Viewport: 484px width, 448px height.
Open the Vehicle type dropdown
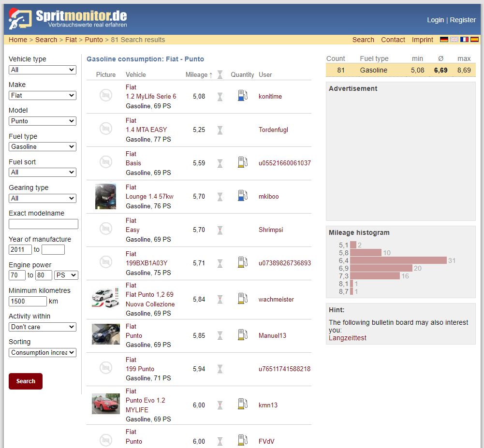click(42, 70)
